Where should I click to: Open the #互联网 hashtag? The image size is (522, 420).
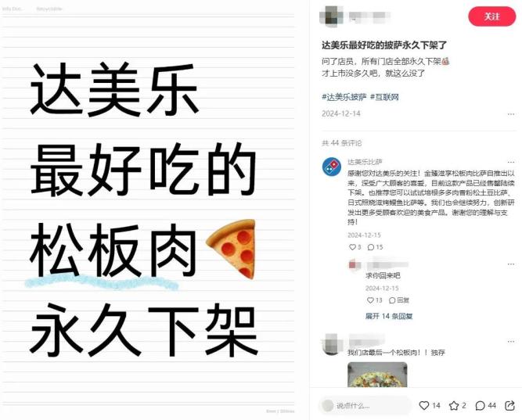point(384,97)
